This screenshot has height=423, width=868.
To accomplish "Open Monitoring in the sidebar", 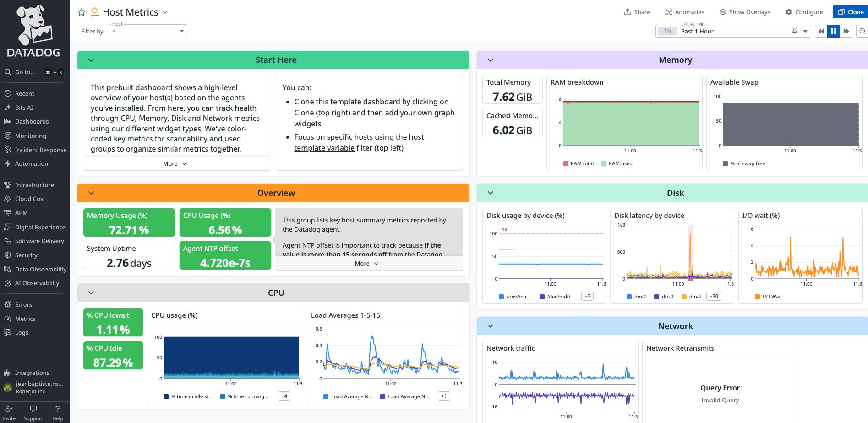I will click(30, 136).
